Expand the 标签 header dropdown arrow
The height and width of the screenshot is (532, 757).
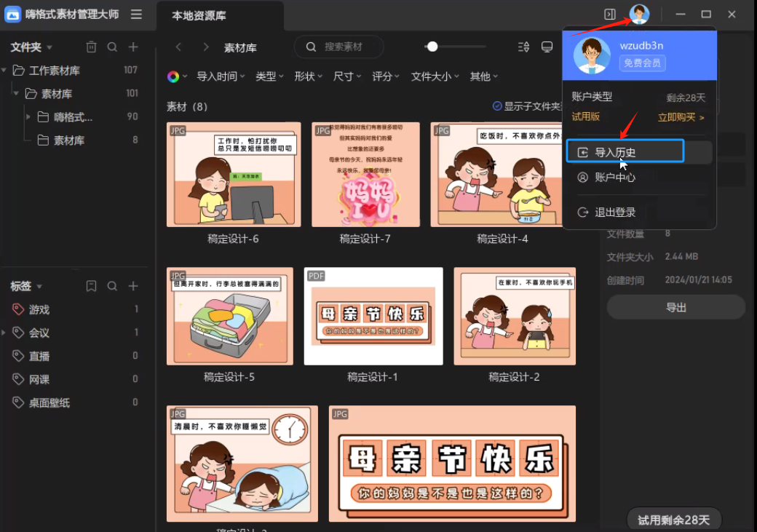tap(39, 287)
